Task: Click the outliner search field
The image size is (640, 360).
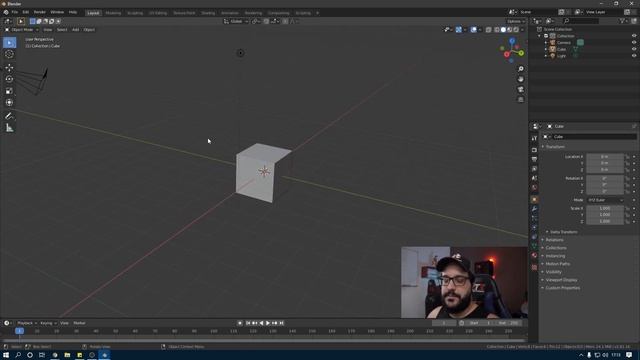Action: pyautogui.click(x=580, y=21)
